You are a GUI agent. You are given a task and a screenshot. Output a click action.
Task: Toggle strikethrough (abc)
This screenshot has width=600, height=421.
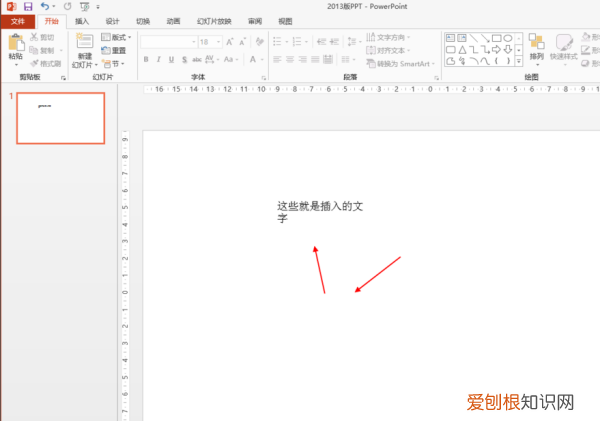tap(197, 59)
